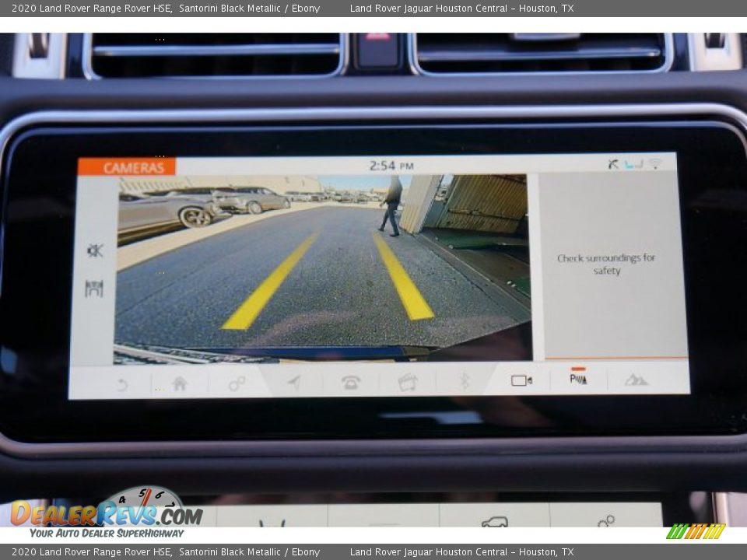The image size is (747, 560).
Task: Toggle the vehicle surround view icon
Action: pyautogui.click(x=94, y=289)
